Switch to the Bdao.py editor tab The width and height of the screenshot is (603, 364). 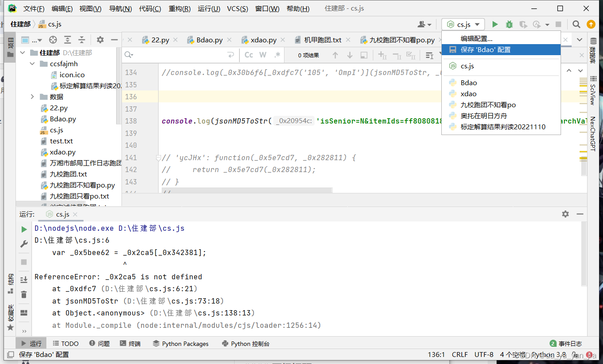(x=209, y=39)
